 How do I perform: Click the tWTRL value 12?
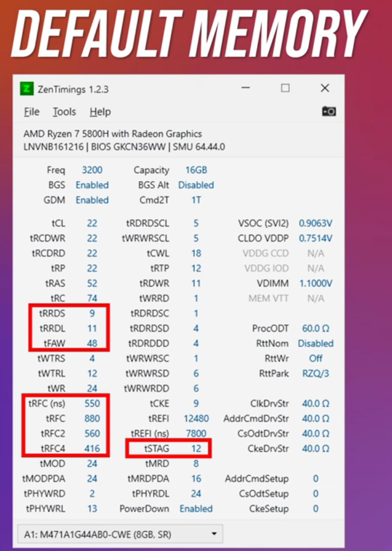tap(92, 374)
